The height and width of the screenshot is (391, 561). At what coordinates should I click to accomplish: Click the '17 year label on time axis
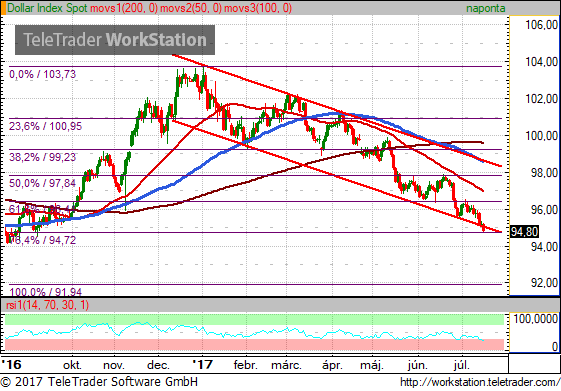[203, 365]
